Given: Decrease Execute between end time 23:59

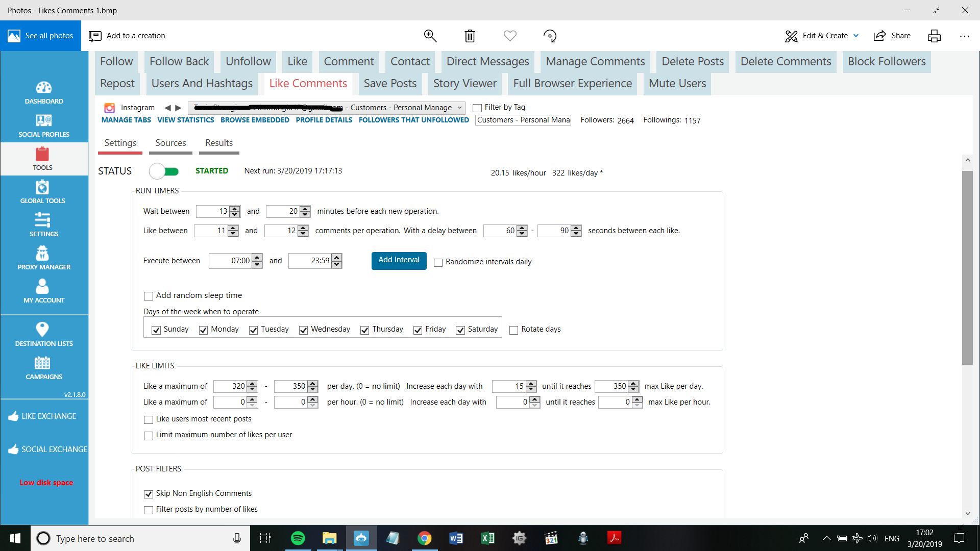Looking at the screenshot, I should [x=336, y=264].
